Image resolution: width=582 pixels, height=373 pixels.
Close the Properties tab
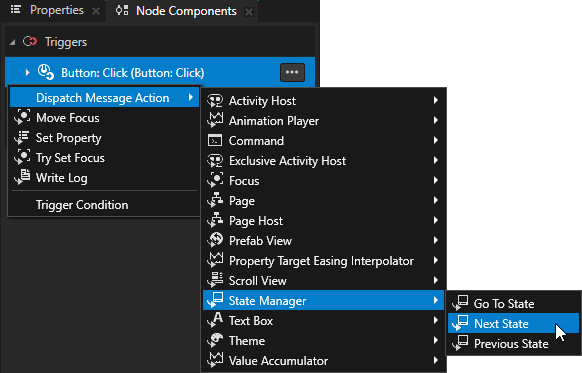point(96,12)
